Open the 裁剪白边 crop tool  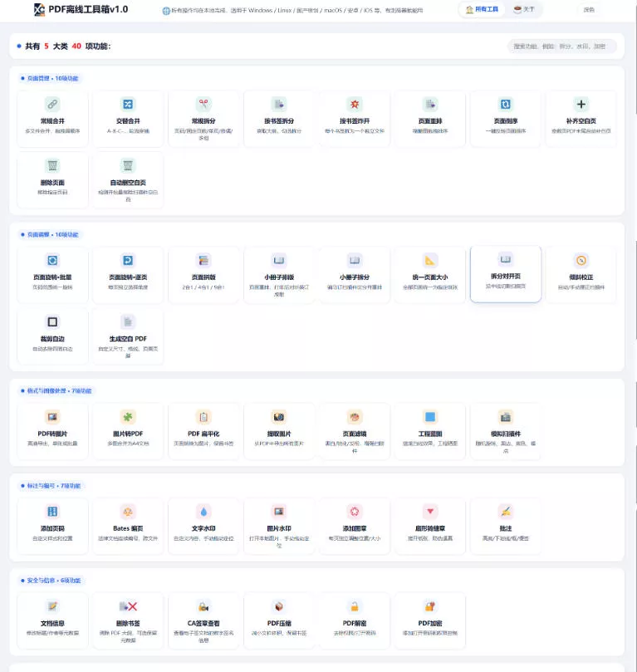[52, 337]
